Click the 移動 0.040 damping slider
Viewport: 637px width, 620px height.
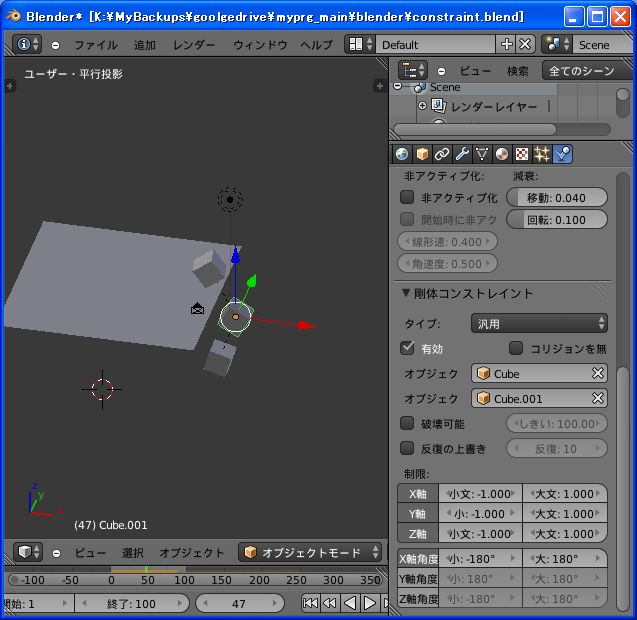(x=557, y=197)
